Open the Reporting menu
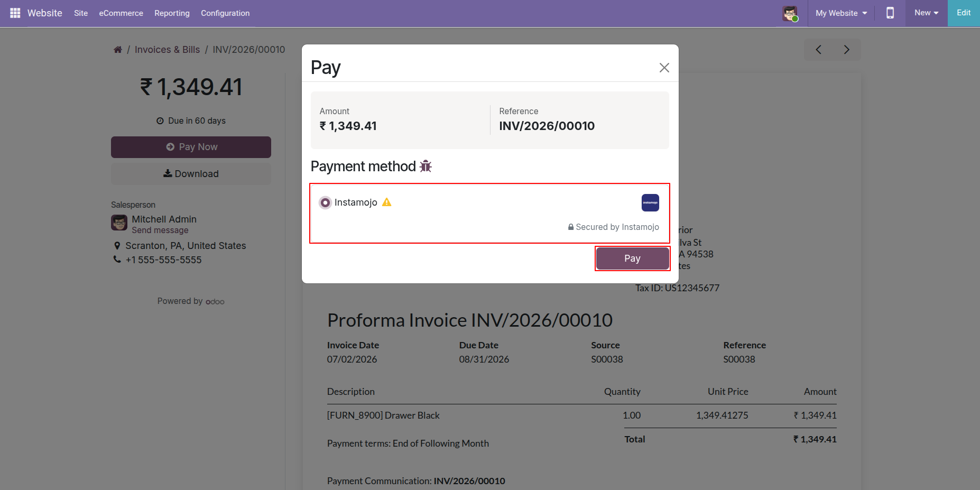 point(172,13)
